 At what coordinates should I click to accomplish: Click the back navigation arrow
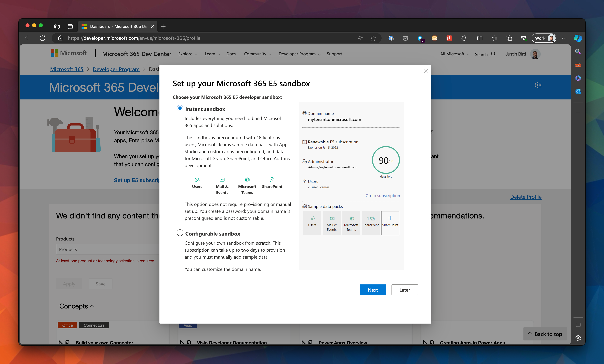[x=28, y=38]
